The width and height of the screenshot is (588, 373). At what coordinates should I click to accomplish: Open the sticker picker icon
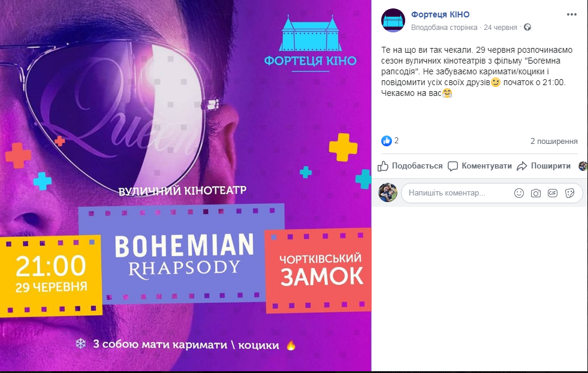pyautogui.click(x=569, y=193)
